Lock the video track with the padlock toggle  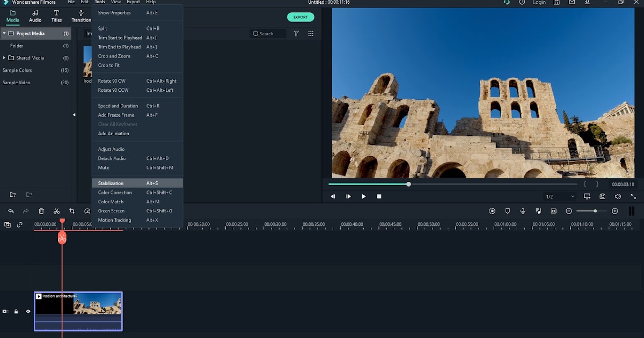(16, 311)
